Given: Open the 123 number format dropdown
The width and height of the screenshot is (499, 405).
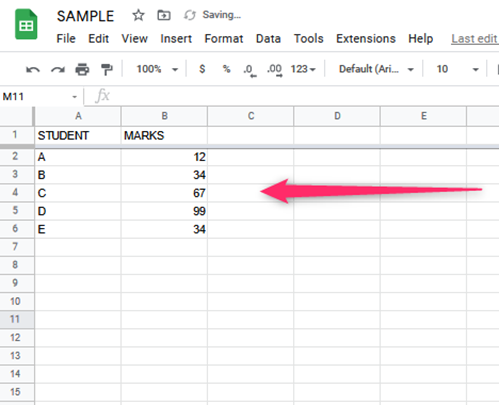Looking at the screenshot, I should click(303, 69).
